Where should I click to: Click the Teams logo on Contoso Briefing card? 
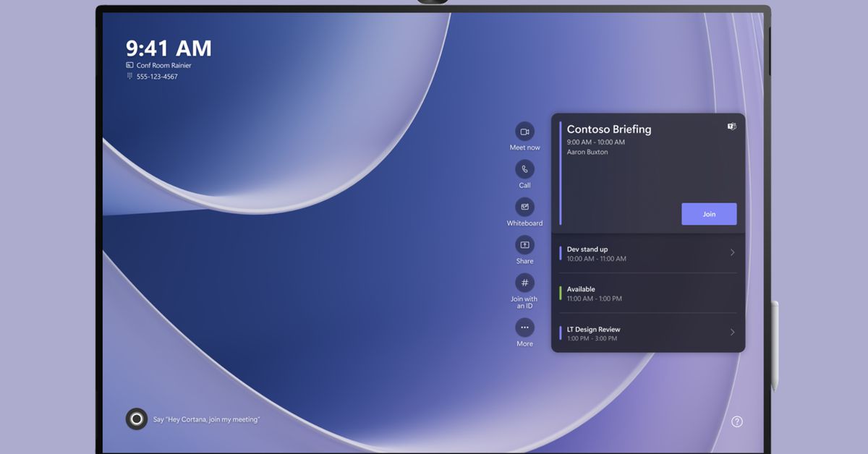coord(731,127)
